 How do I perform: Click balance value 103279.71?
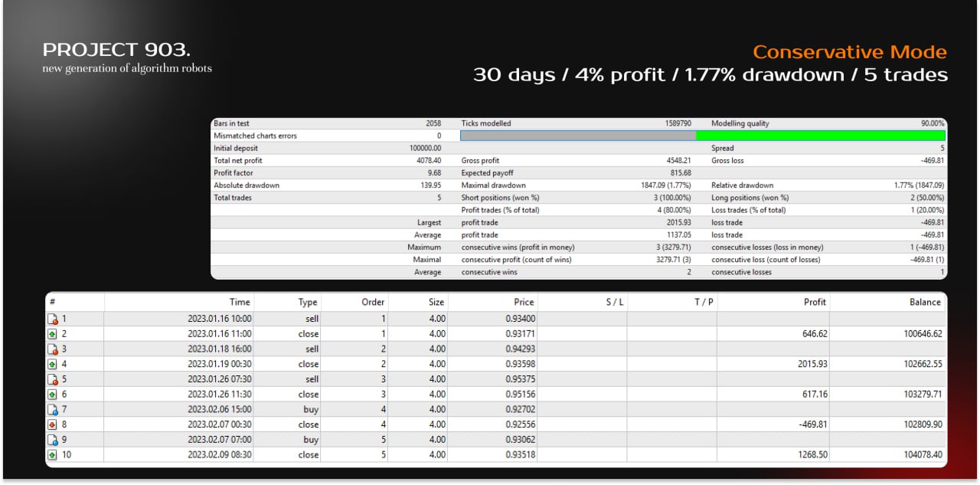tap(923, 395)
